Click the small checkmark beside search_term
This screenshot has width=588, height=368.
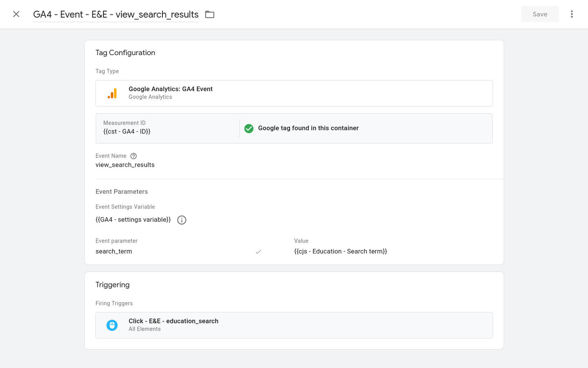258,252
